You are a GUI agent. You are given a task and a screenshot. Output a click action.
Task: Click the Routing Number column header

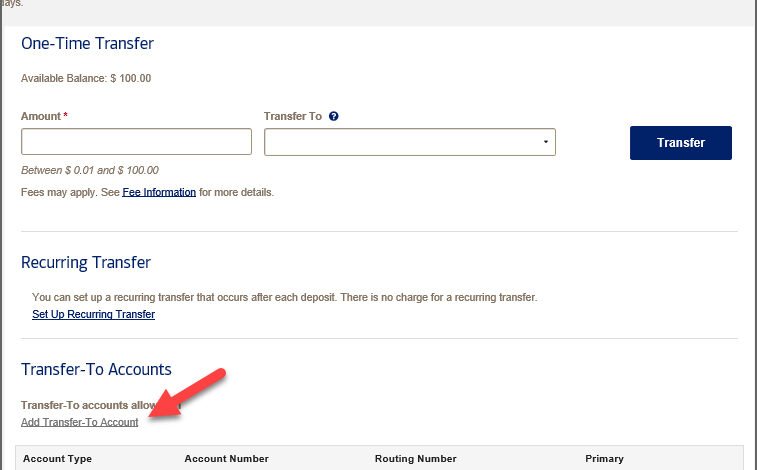click(x=415, y=458)
